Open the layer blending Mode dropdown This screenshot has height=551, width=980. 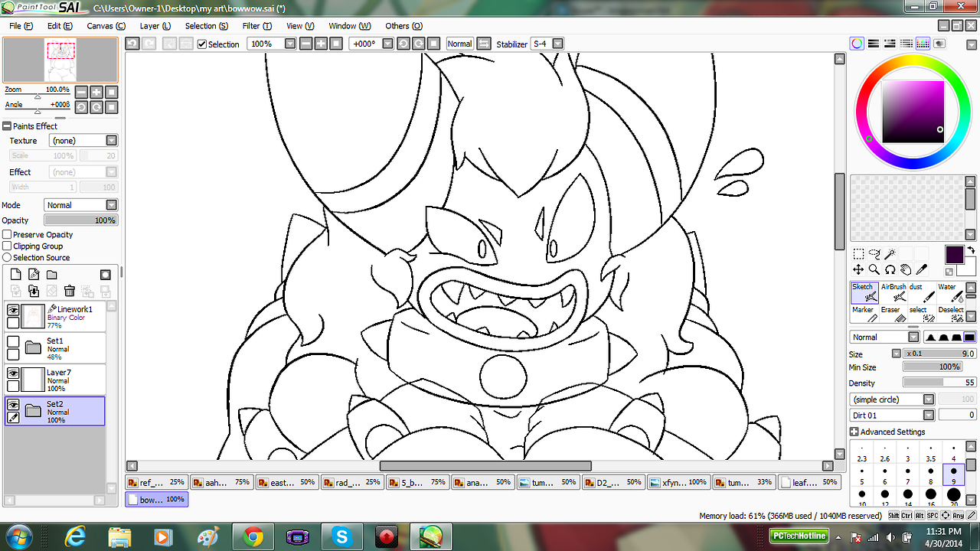[x=112, y=205]
